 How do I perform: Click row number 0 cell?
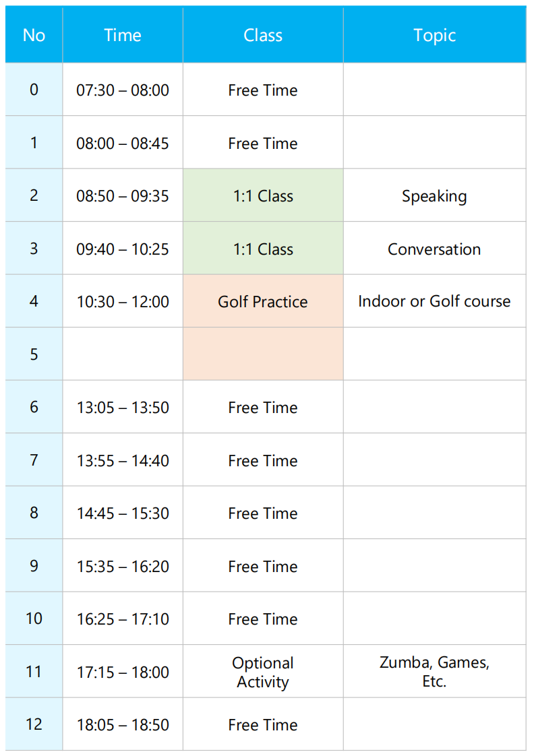tap(34, 90)
